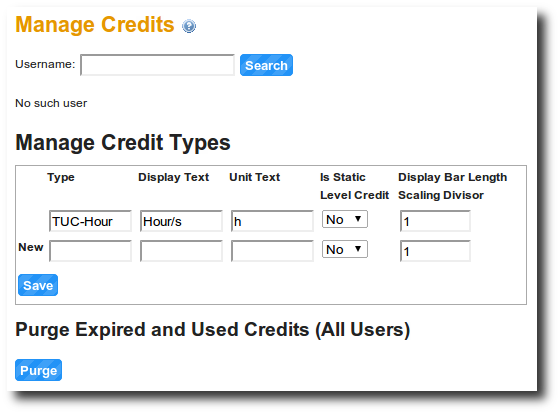The image size is (560, 414).
Task: Click the Purge Expired and Used Credits heading
Action: pos(212,330)
